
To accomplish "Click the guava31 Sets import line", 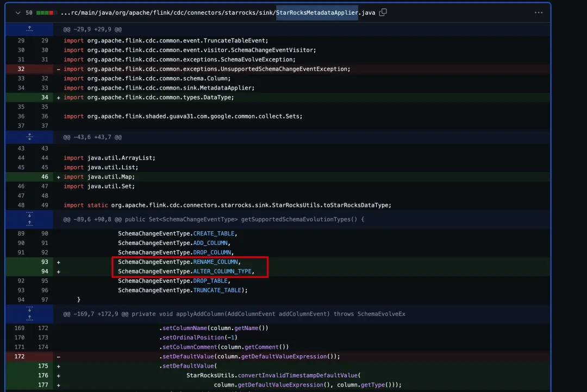I will click(183, 116).
